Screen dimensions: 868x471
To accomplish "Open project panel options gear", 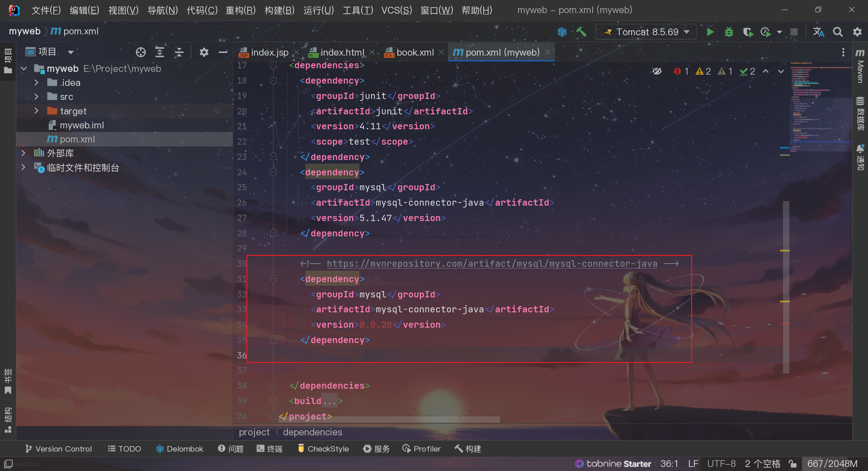I will 204,52.
